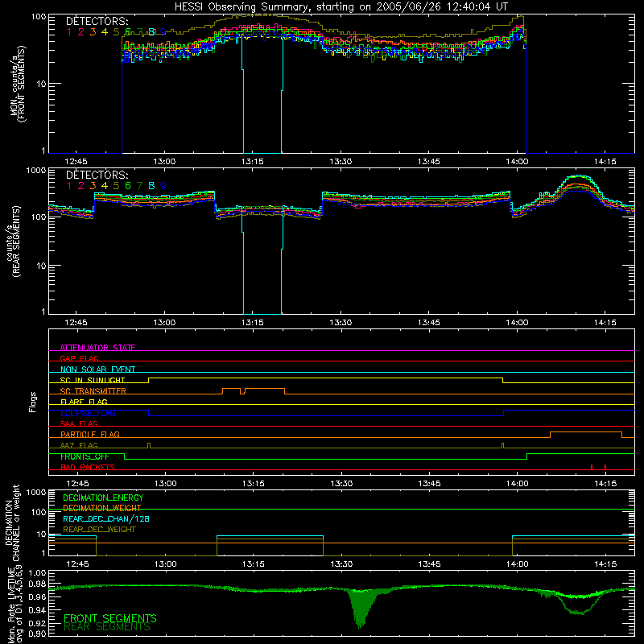
Task: Click the GAP_FLAG label
Action: pyautogui.click(x=79, y=358)
